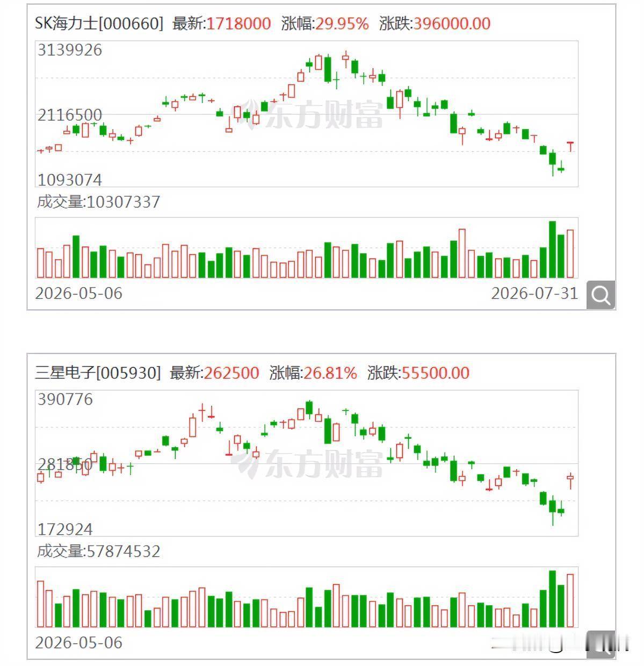Click the SK海力士[000660] stock title

[x=99, y=24]
